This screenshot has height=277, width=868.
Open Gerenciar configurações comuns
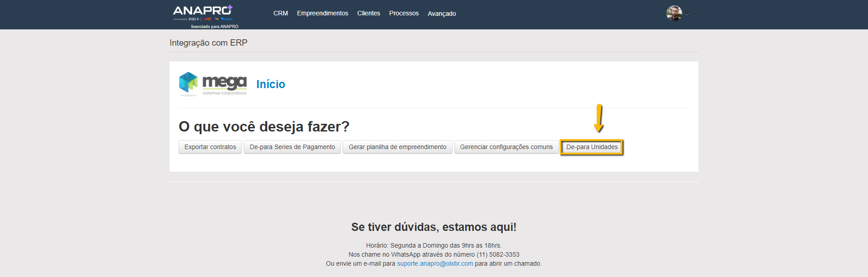coord(506,147)
